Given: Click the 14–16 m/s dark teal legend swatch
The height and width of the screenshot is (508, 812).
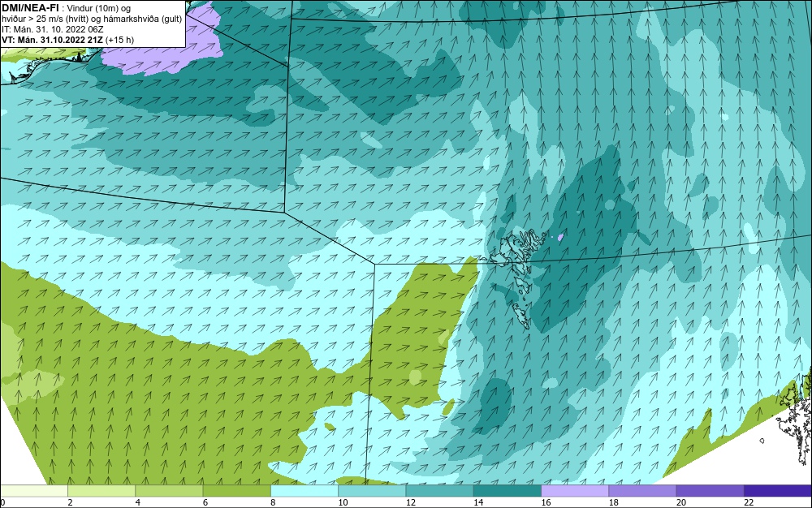Looking at the screenshot, I should 508,491.
